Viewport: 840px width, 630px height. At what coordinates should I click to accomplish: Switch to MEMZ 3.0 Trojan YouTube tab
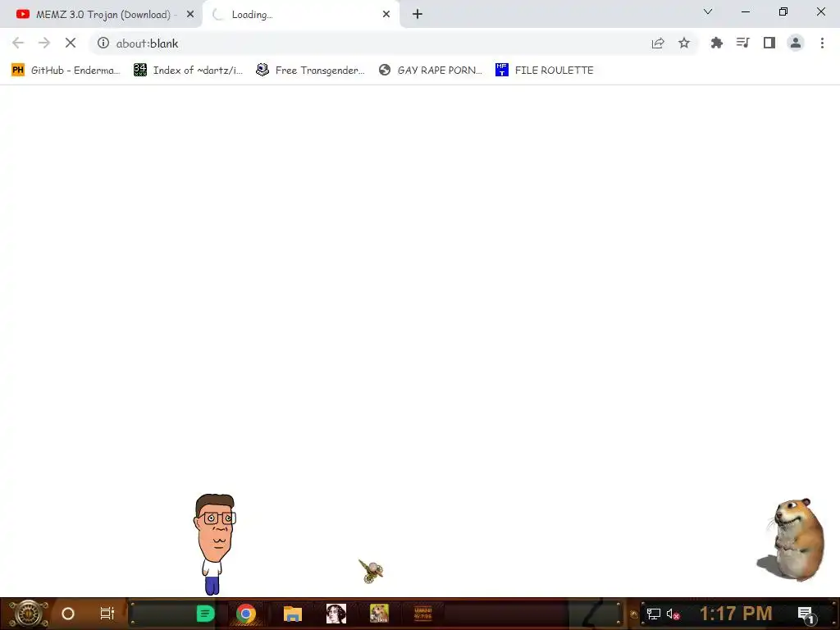click(101, 15)
